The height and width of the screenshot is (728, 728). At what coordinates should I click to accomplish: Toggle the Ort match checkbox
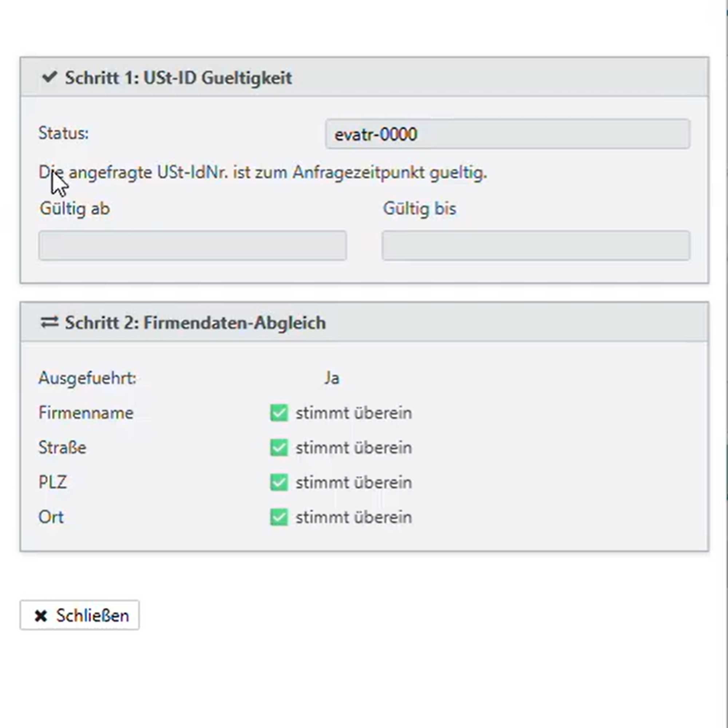279,517
